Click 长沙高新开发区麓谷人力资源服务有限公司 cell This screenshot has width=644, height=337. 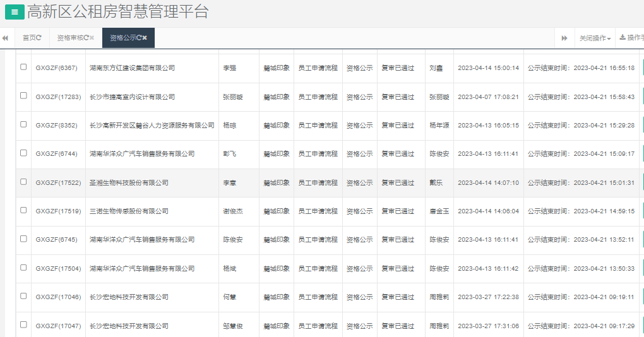click(x=152, y=126)
